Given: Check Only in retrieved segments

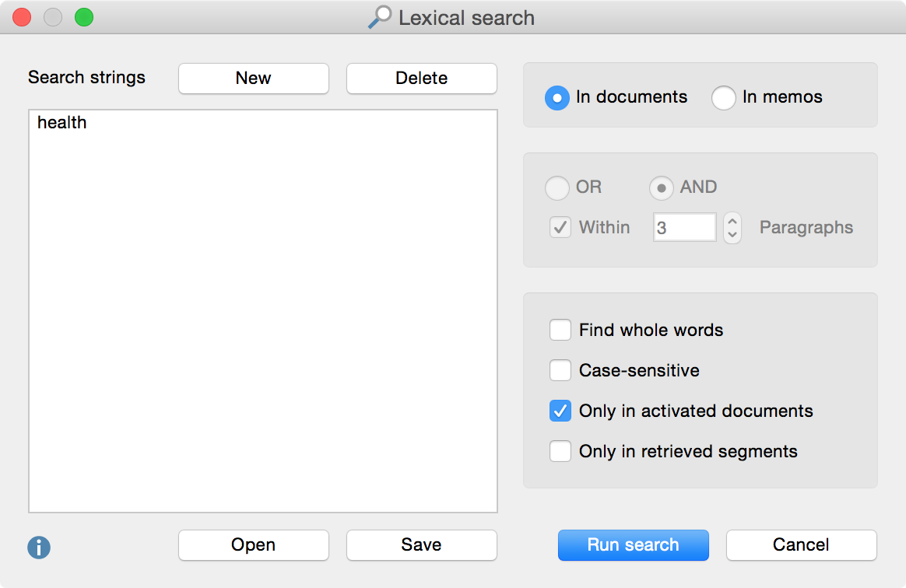Looking at the screenshot, I should point(560,452).
